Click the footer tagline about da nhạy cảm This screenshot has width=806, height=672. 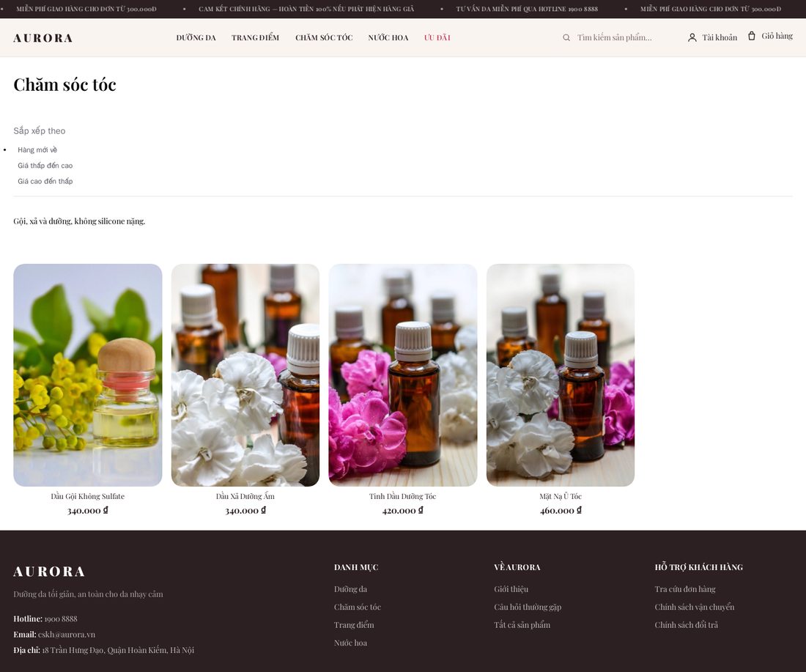click(x=89, y=594)
